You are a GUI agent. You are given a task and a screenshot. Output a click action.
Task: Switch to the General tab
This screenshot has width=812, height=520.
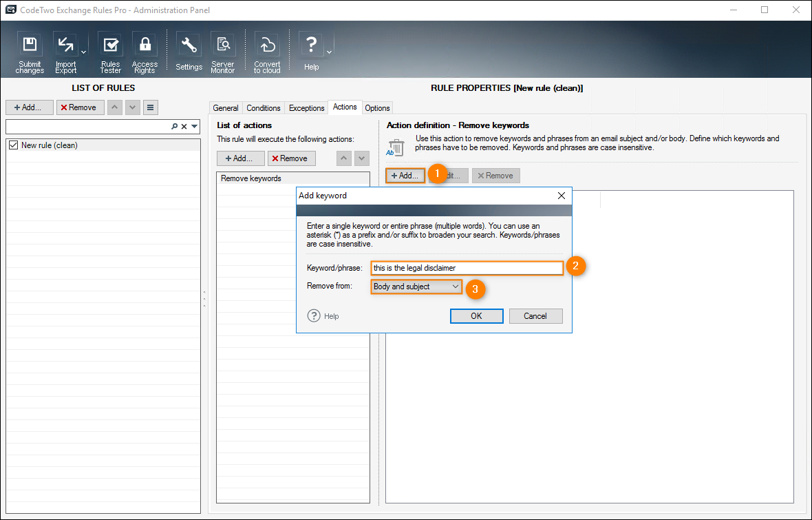[226, 108]
